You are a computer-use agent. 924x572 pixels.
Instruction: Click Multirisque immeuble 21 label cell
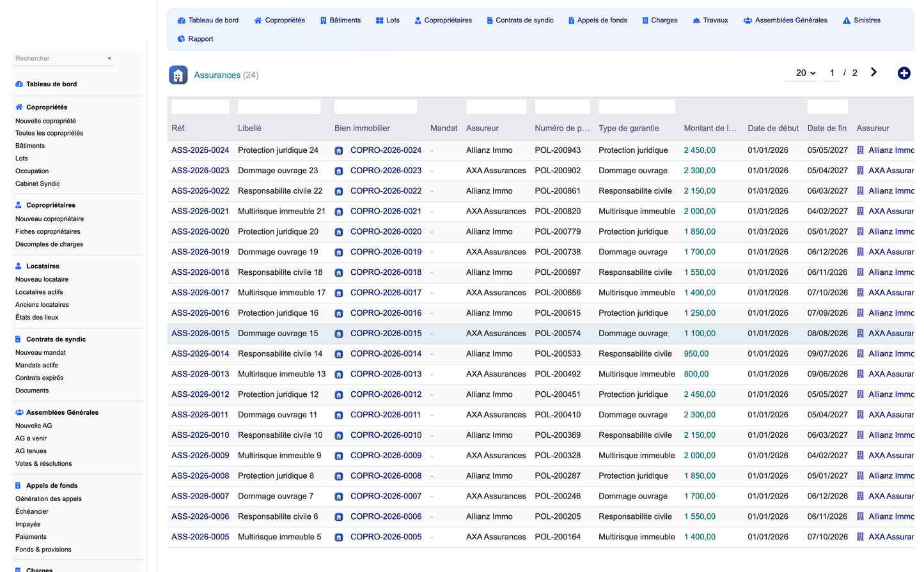pos(281,212)
